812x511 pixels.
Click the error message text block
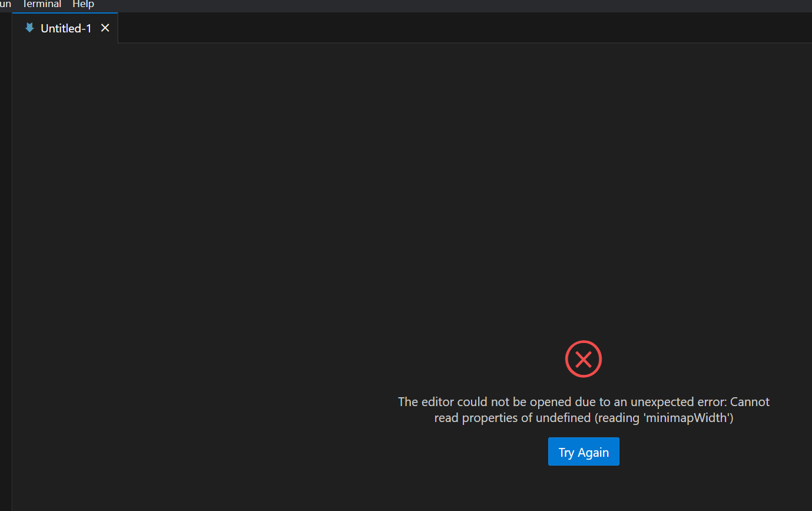(x=584, y=410)
